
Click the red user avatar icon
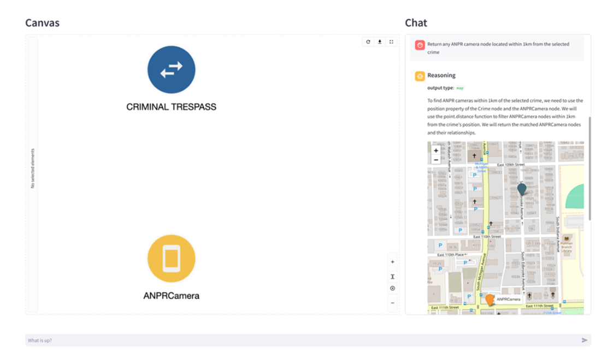[x=420, y=45]
